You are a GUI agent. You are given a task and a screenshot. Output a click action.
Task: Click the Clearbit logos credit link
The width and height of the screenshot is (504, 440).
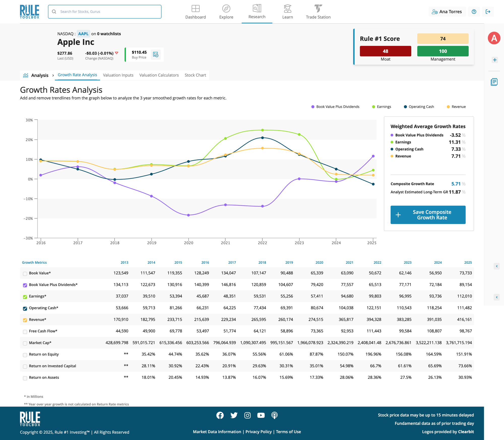(466, 432)
